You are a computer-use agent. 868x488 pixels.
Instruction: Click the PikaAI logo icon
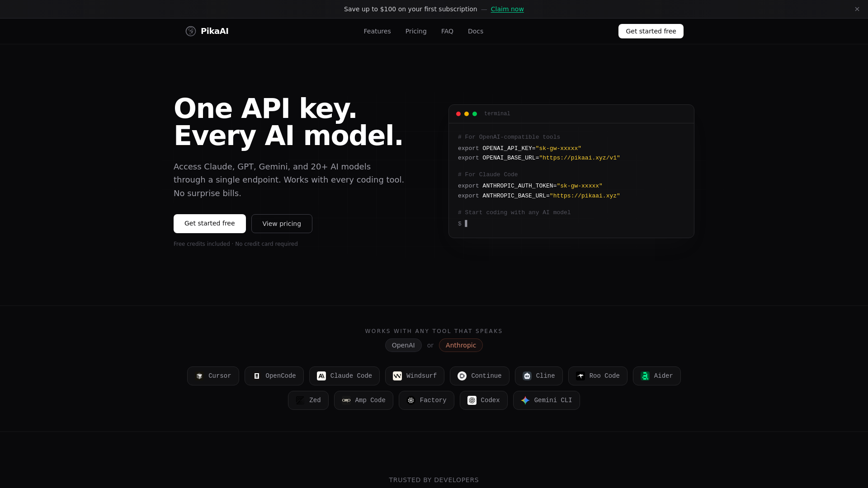pos(191,31)
